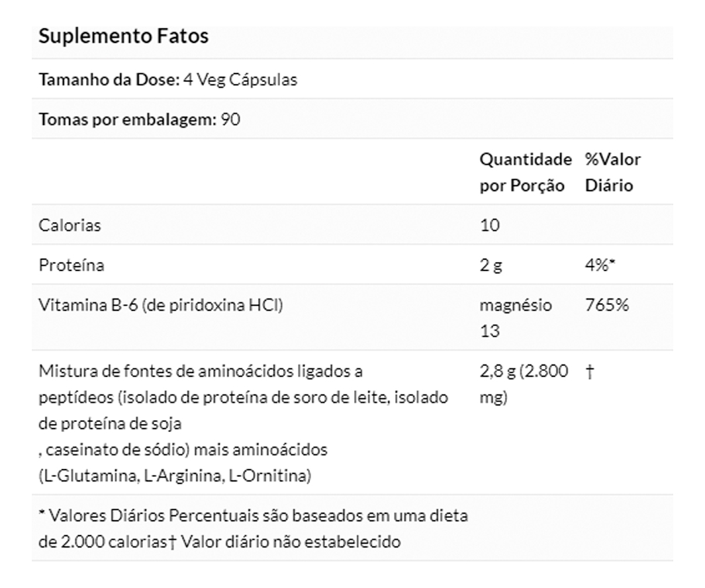Click the Proteína row label
Viewport: 705px width, 588px height.
pos(71,265)
